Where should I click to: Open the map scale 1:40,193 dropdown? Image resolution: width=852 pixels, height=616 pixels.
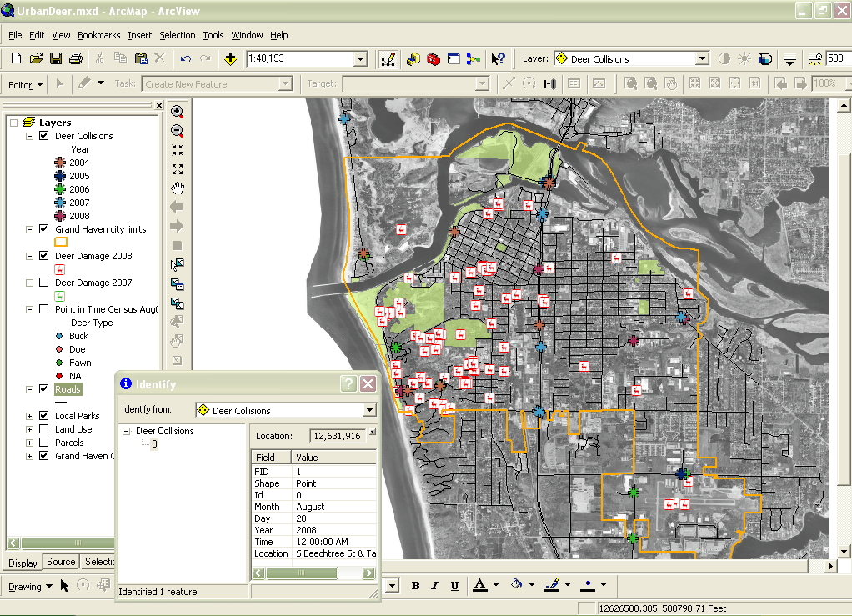(x=360, y=58)
